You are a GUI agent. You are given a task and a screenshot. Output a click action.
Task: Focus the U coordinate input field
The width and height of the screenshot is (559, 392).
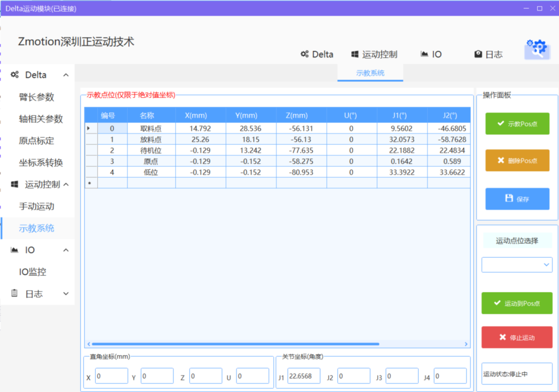(253, 376)
